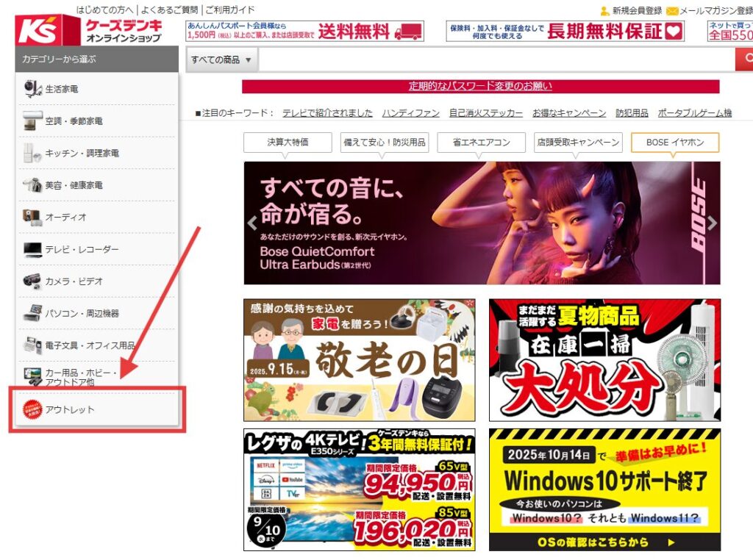Choose オーディオ in category menu
This screenshot has height=560, width=753.
pyautogui.click(x=96, y=217)
